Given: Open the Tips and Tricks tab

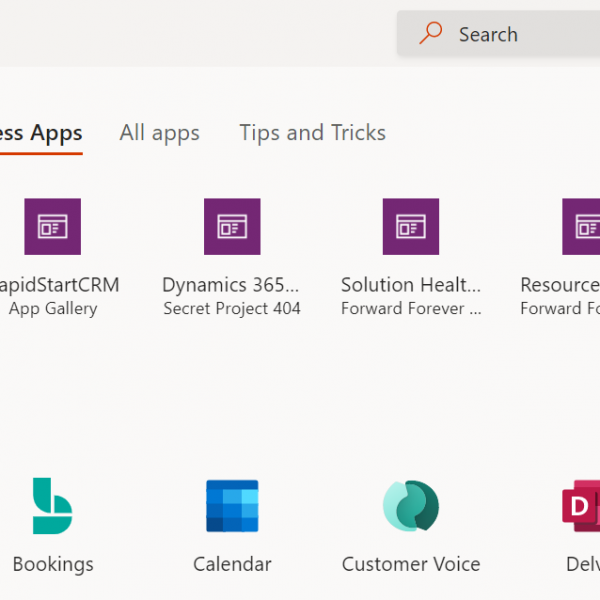Looking at the screenshot, I should [x=313, y=133].
